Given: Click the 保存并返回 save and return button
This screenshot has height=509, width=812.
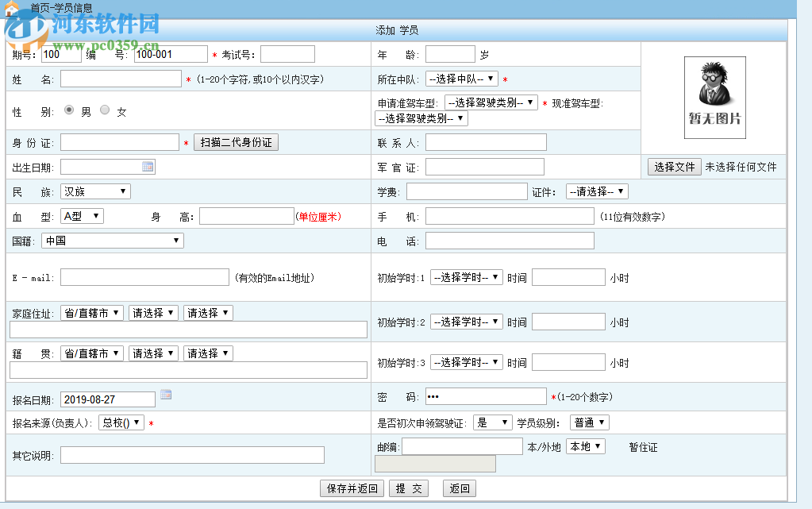Looking at the screenshot, I should coord(351,488).
